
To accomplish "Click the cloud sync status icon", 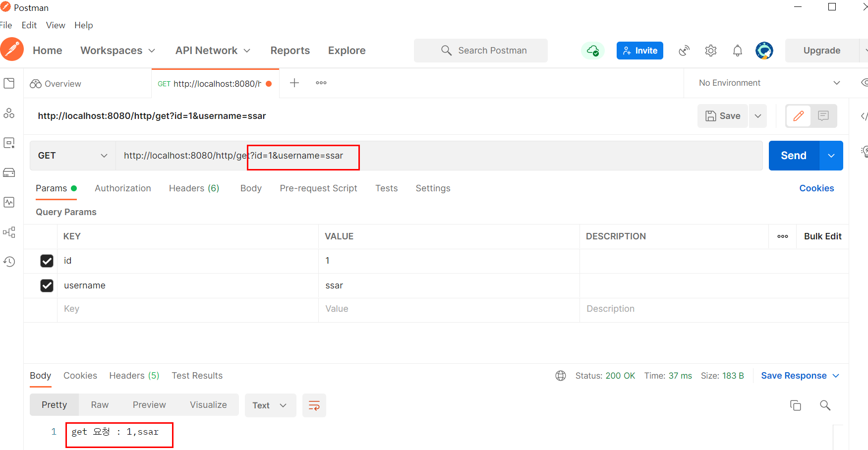I will pos(593,51).
